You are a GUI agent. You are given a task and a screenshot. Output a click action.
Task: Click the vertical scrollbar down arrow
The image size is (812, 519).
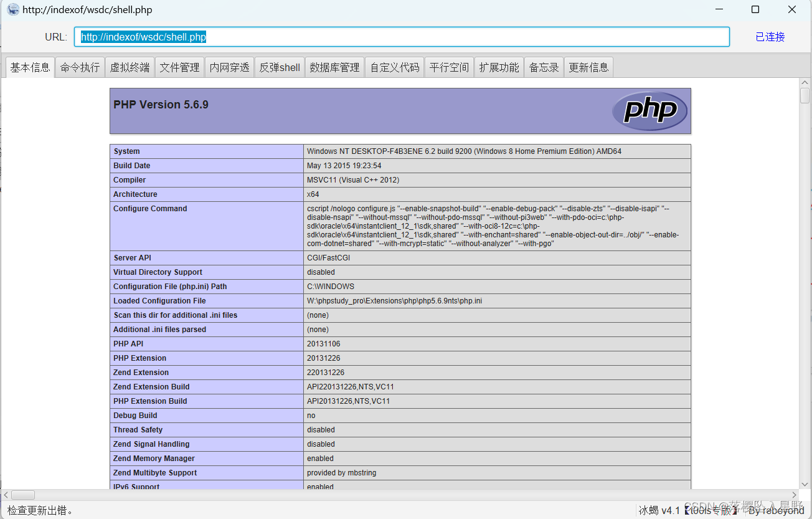[x=805, y=484]
